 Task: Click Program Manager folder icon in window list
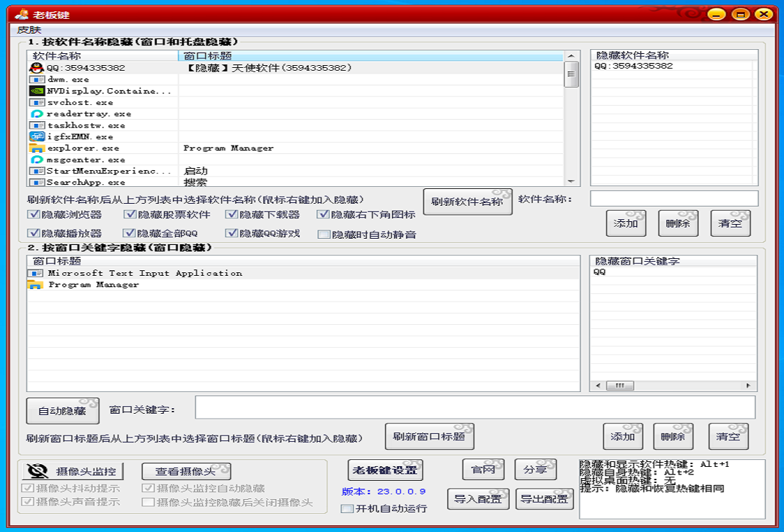point(35,285)
